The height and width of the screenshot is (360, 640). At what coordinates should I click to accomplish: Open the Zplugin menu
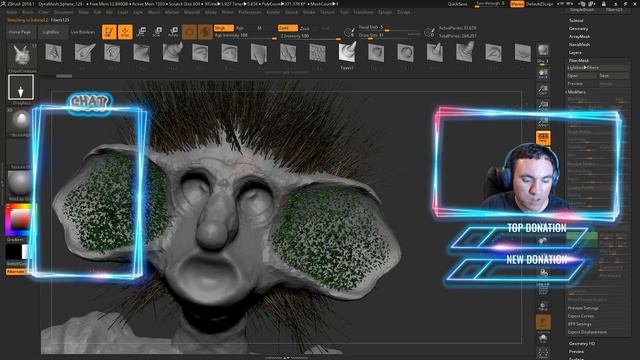pyautogui.click(x=385, y=12)
